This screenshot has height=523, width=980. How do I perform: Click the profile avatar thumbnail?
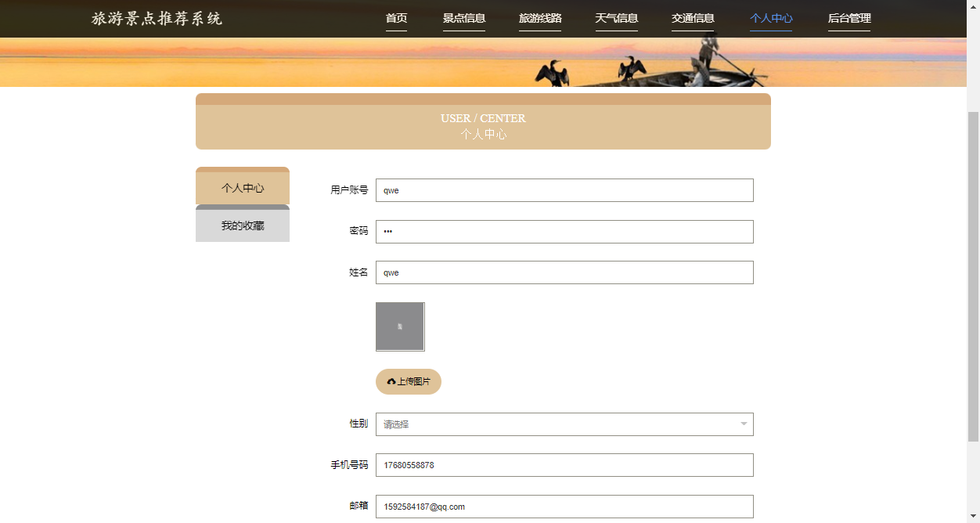click(x=400, y=326)
